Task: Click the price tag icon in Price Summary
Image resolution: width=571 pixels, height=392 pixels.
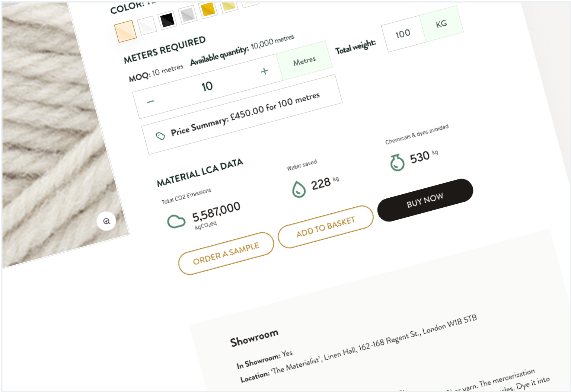Action: coord(160,136)
